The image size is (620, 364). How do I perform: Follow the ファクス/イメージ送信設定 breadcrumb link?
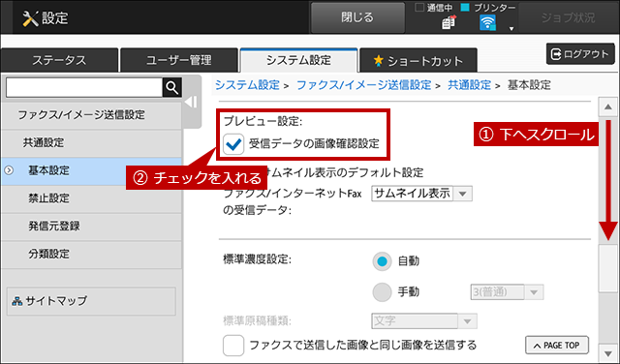click(x=363, y=85)
